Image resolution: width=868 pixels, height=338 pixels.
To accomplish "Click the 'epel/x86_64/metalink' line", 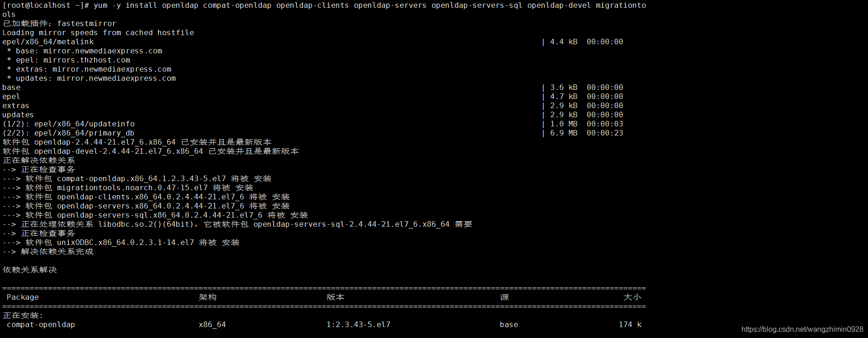I will pyautogui.click(x=48, y=42).
